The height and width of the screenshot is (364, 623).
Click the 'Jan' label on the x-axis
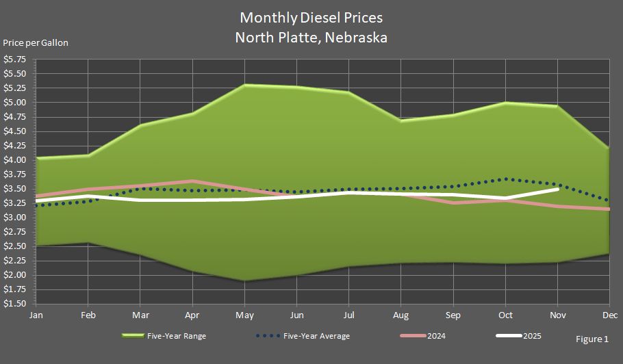coord(36,315)
